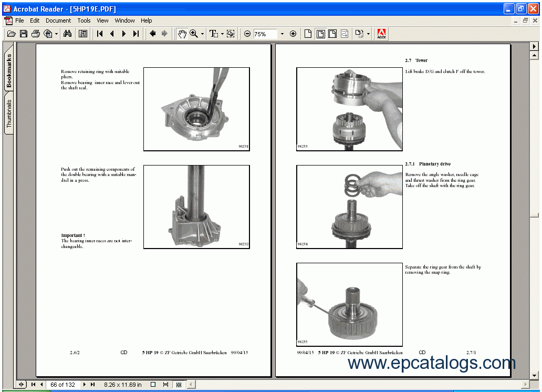Screen dimensions: 542x392
Task: Switch to Fit in Window view
Action: [x=320, y=34]
